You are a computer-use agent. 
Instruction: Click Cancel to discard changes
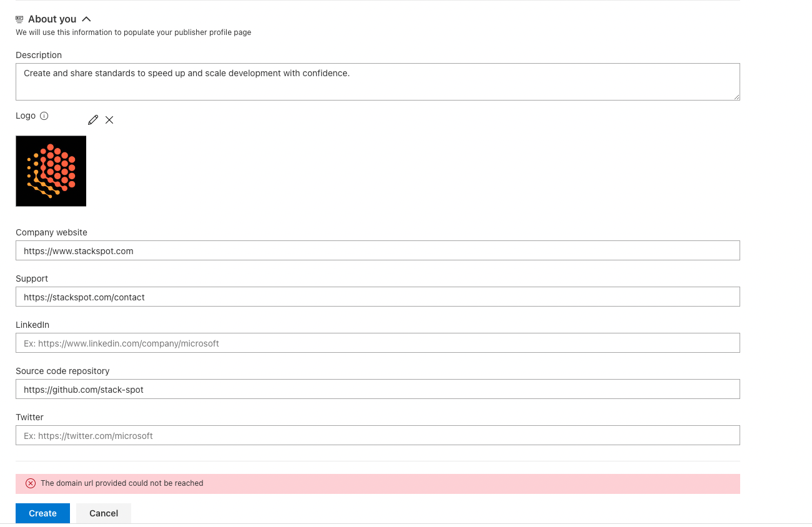click(103, 513)
